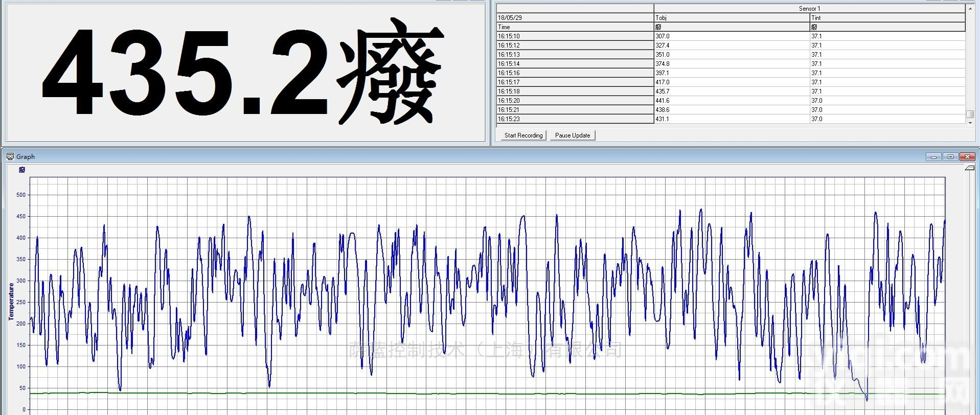Click the triangle corner icon on graph

click(969, 168)
